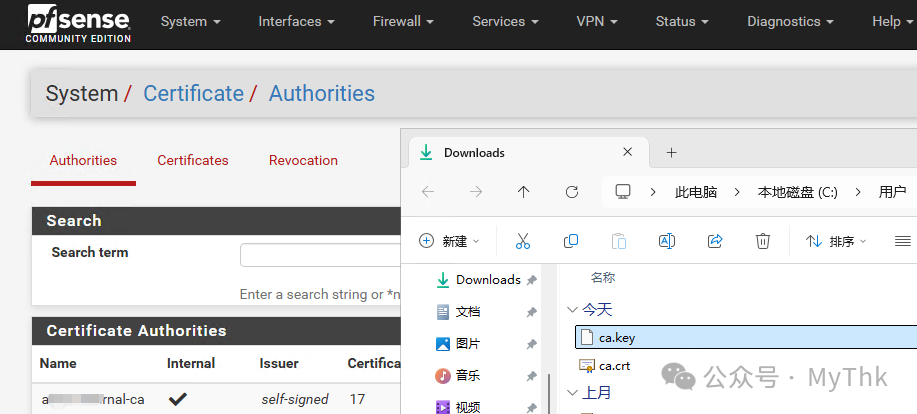Click the Authorities breadcrumb link

point(322,94)
